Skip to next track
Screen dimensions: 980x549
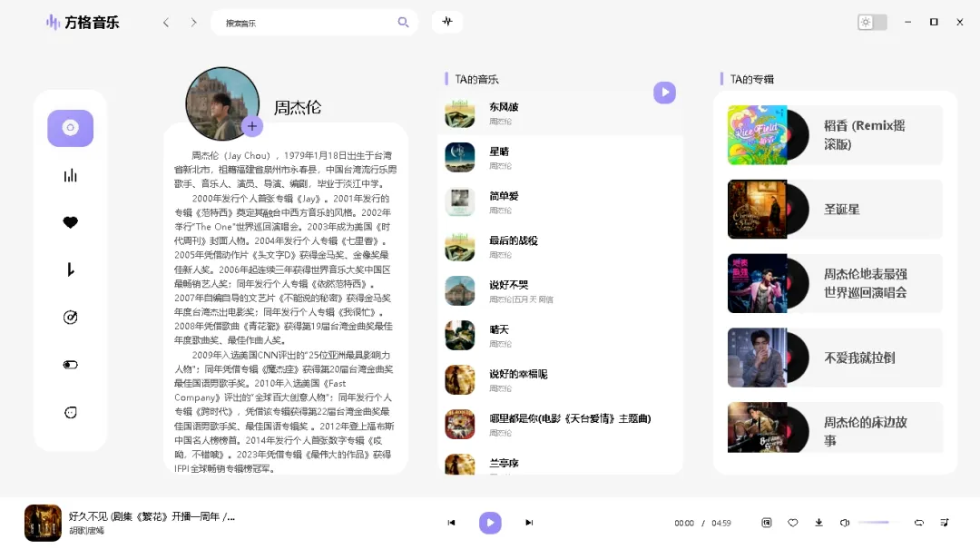pos(529,523)
